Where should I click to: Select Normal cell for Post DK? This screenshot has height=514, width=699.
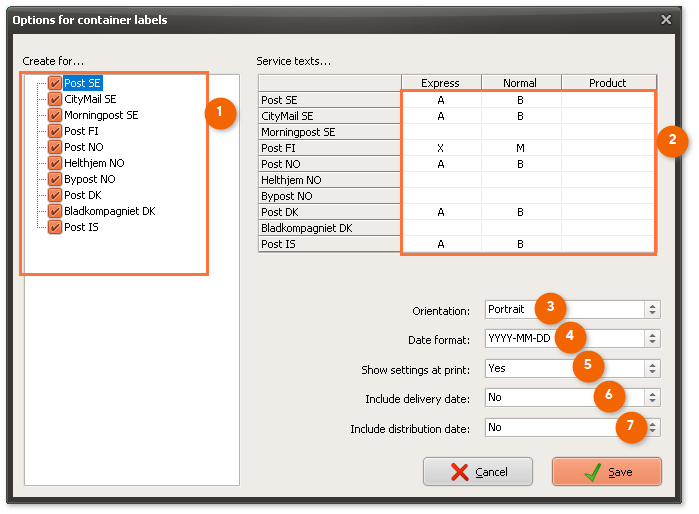[x=521, y=212]
